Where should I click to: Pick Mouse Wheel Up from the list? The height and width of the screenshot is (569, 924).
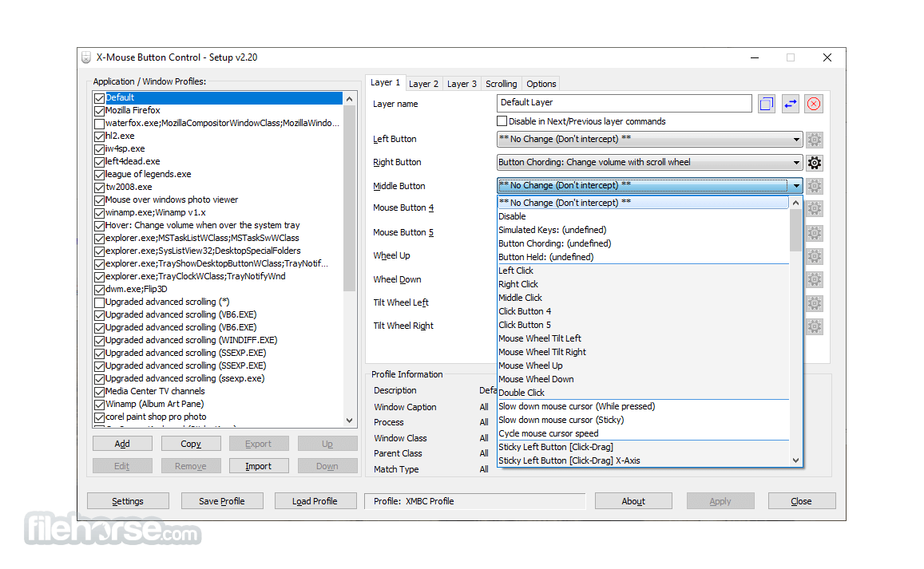point(643,366)
